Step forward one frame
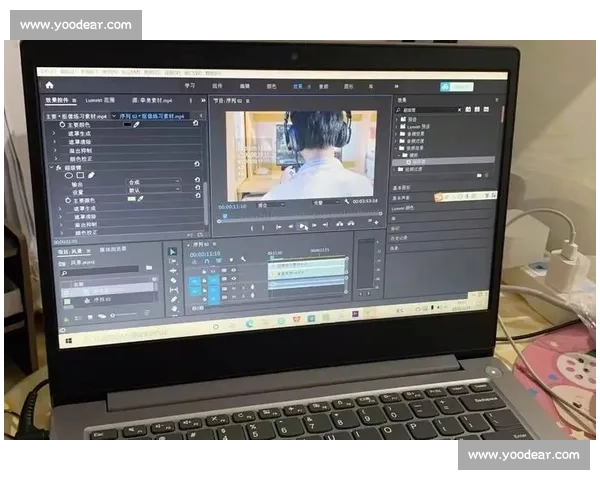This screenshot has width=600, height=480. 314,225
